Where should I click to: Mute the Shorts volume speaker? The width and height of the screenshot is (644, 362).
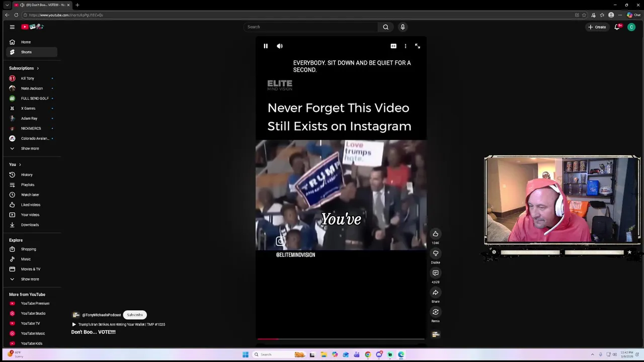point(280,46)
